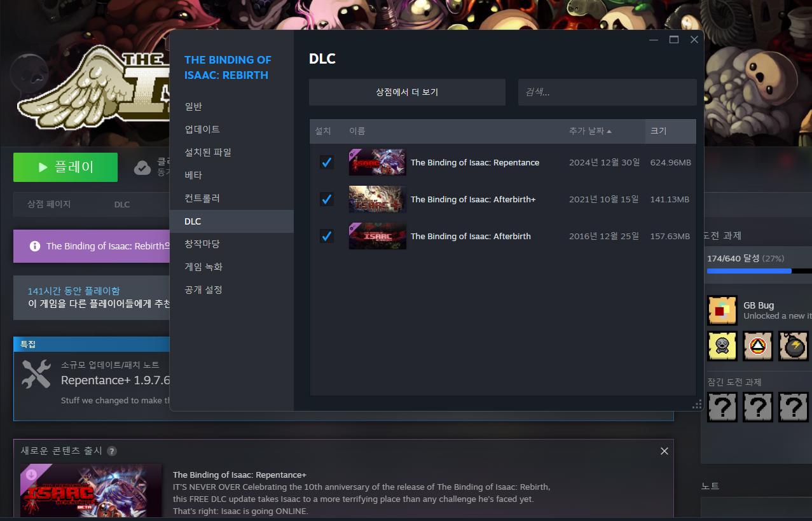Click resize grip in dialog corner
The height and width of the screenshot is (521, 812).
tap(697, 405)
